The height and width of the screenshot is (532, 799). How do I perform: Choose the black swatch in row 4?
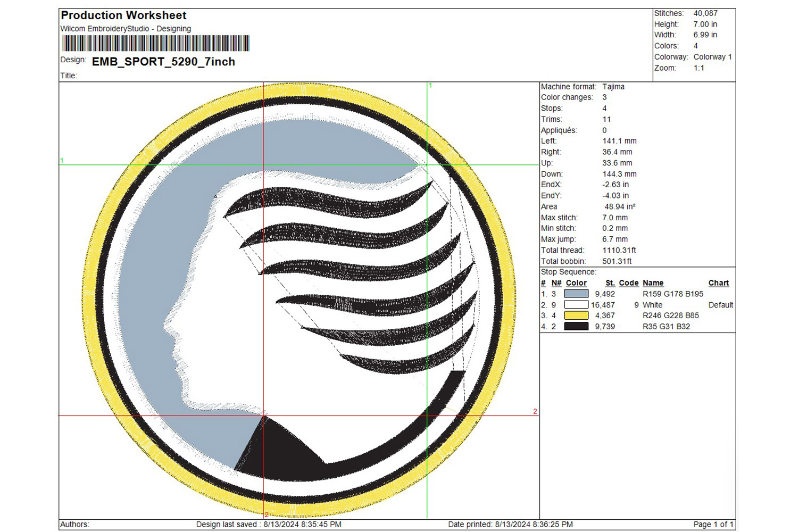(x=576, y=327)
